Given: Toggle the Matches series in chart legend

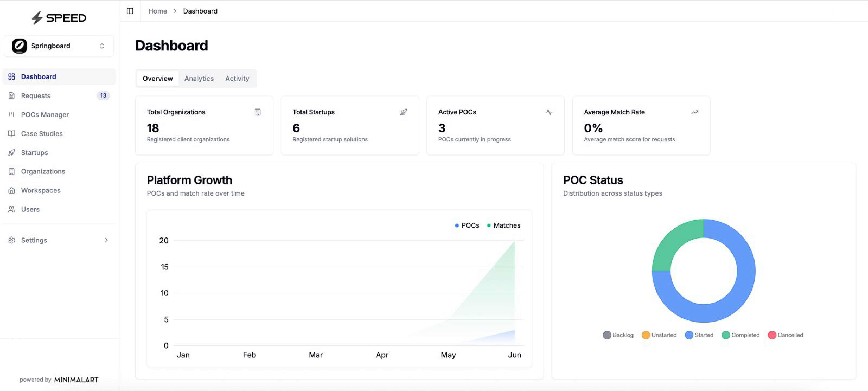Looking at the screenshot, I should click(504, 225).
